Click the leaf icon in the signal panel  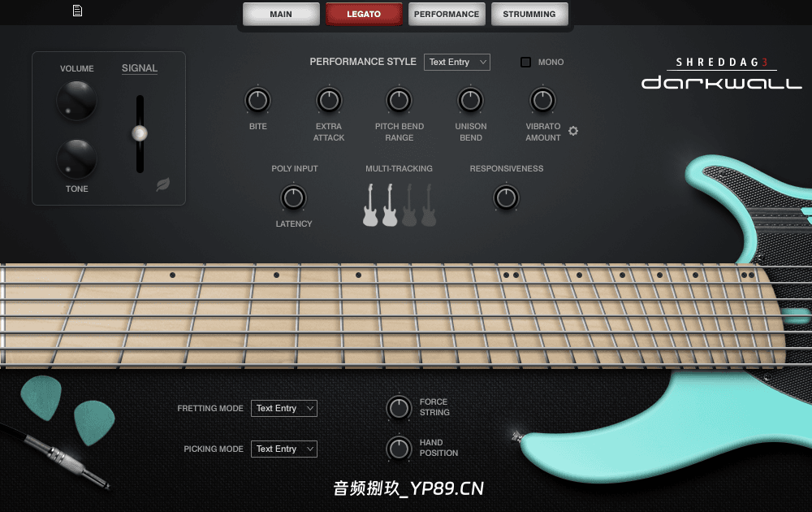[162, 184]
